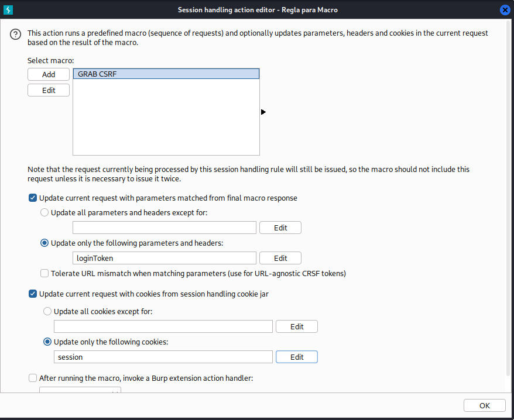Edit the loginToken parameters list
Viewport: 514px width, 420px height.
tap(280, 258)
